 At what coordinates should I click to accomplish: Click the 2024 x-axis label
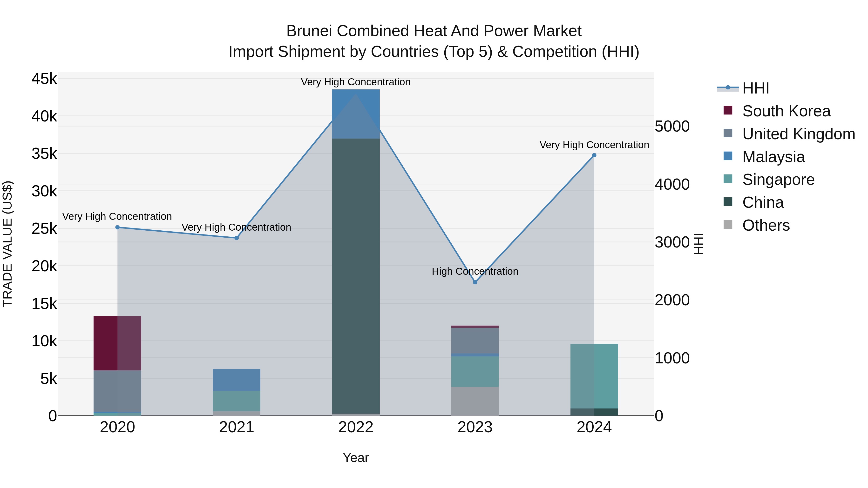(x=594, y=427)
